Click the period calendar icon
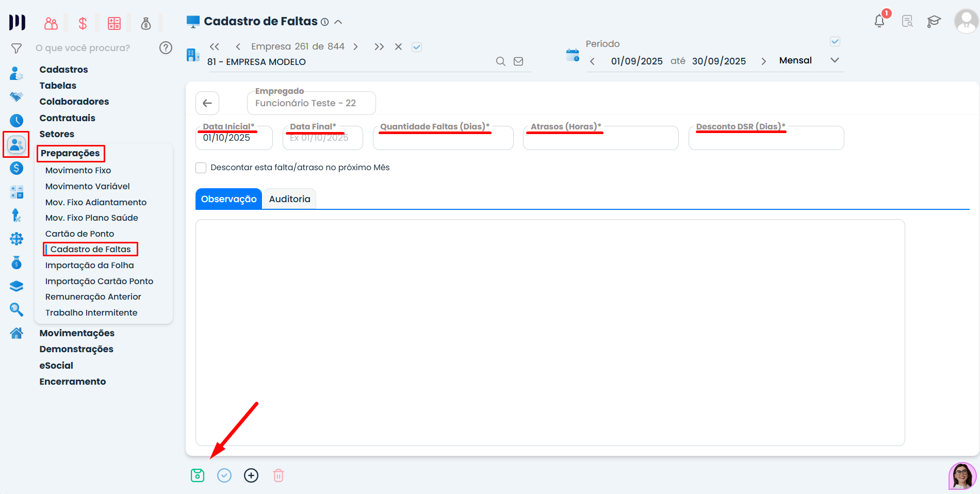 (573, 55)
